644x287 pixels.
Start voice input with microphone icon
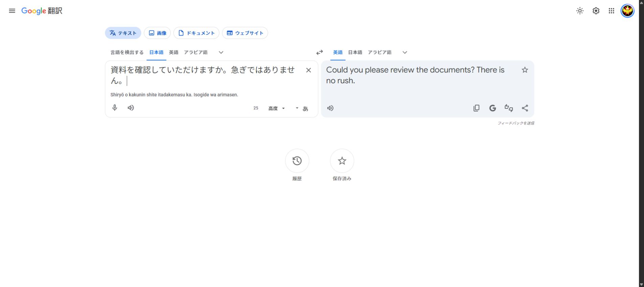click(115, 108)
